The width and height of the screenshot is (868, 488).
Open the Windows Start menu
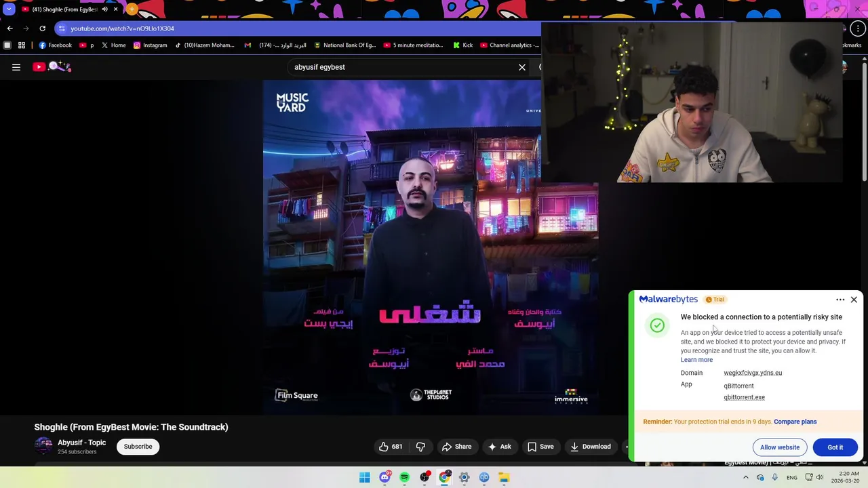point(364,477)
